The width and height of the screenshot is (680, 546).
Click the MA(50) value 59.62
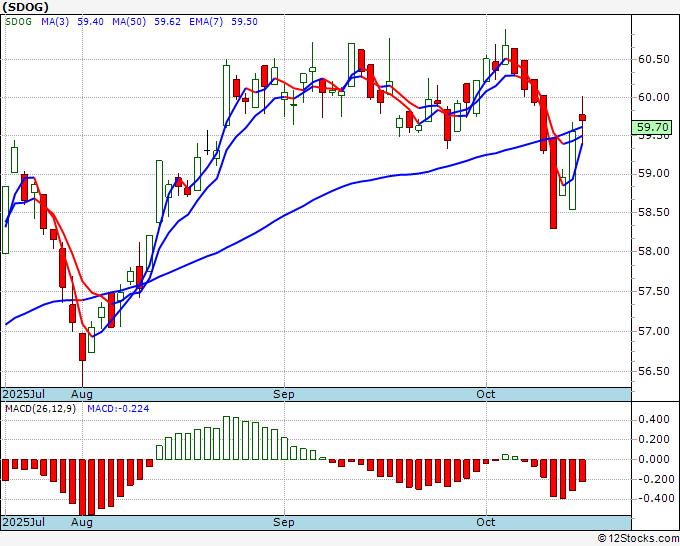tap(167, 22)
